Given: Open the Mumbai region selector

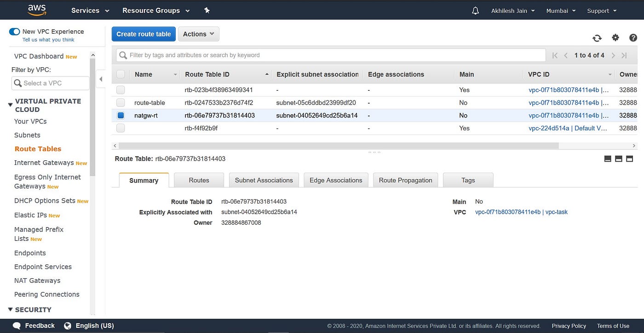Looking at the screenshot, I should tap(561, 11).
